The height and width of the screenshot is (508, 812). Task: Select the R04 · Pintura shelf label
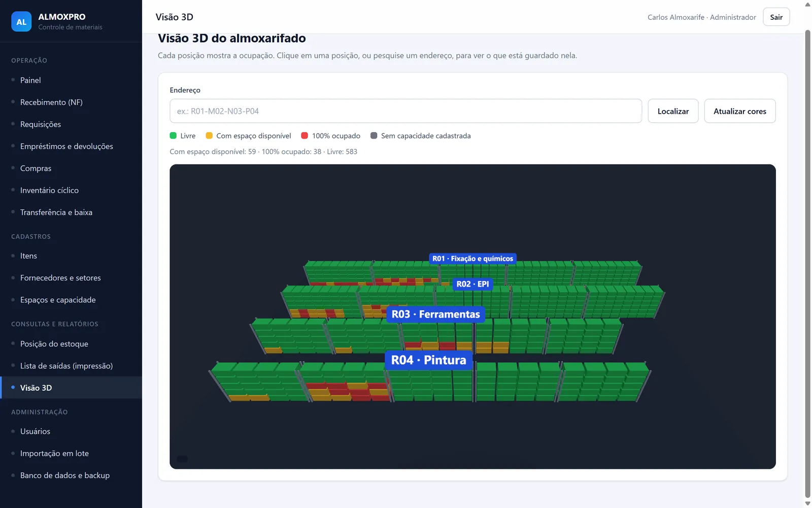tap(428, 360)
